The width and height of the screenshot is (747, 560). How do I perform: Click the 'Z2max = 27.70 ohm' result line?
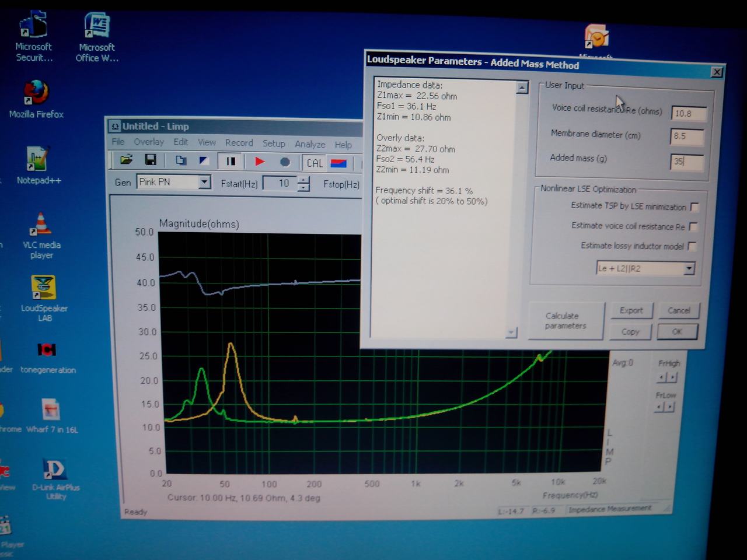(416, 149)
